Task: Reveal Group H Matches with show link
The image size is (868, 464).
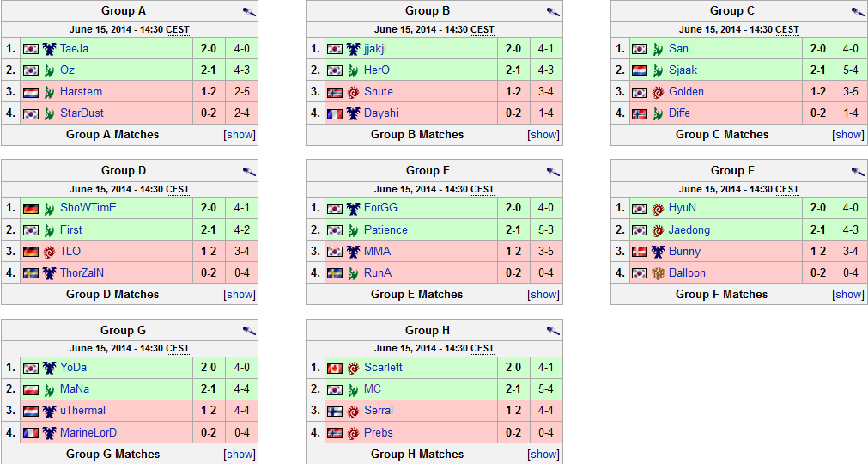Action: pos(544,455)
